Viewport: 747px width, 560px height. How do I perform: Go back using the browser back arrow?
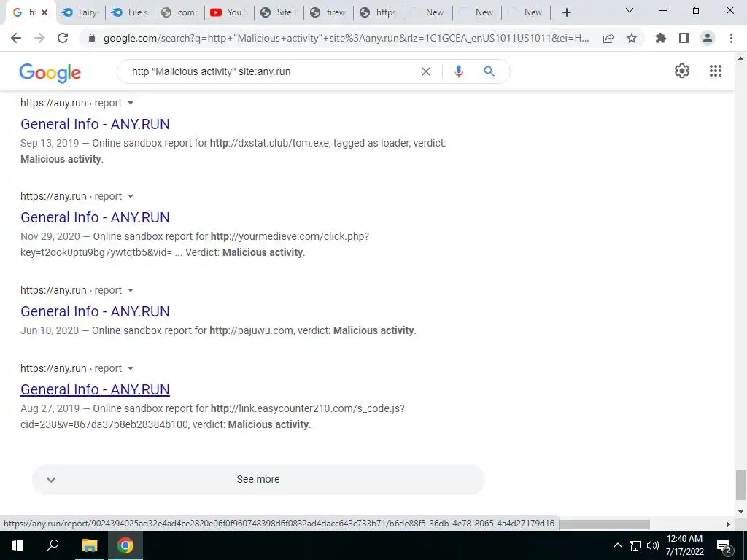click(16, 38)
